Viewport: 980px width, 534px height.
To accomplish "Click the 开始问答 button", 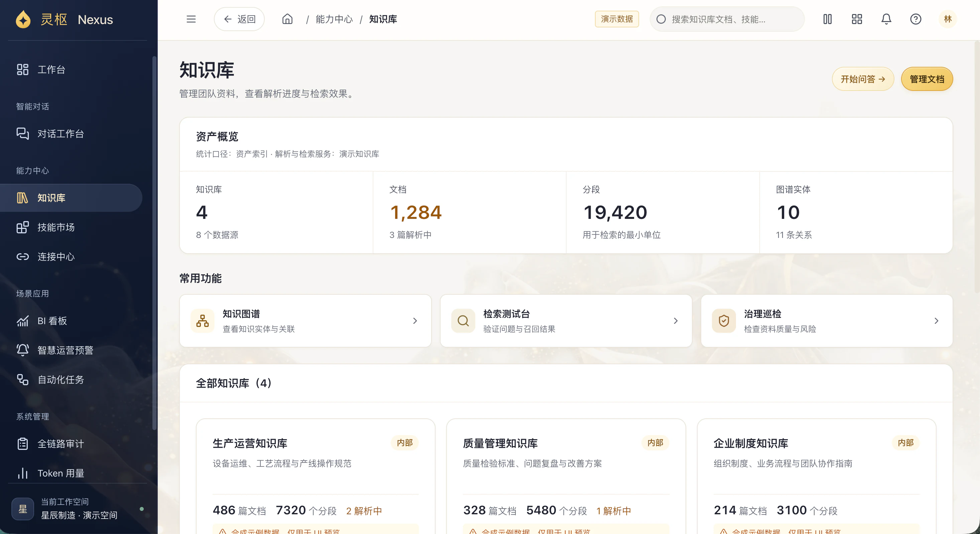I will point(863,79).
